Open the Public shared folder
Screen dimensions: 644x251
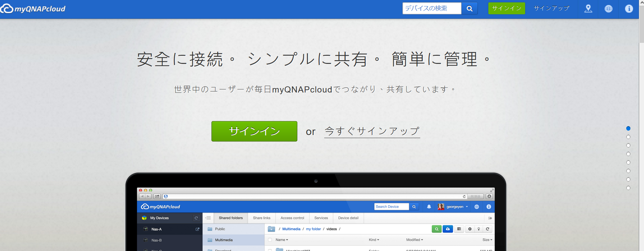234,229
